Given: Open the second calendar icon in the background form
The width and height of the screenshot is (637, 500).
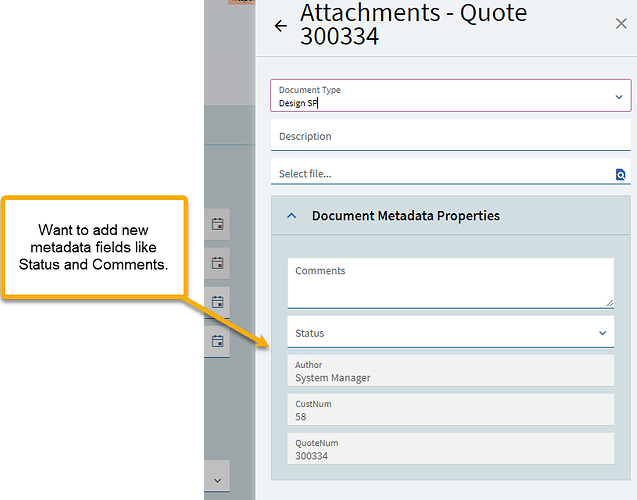Looking at the screenshot, I should [x=218, y=263].
